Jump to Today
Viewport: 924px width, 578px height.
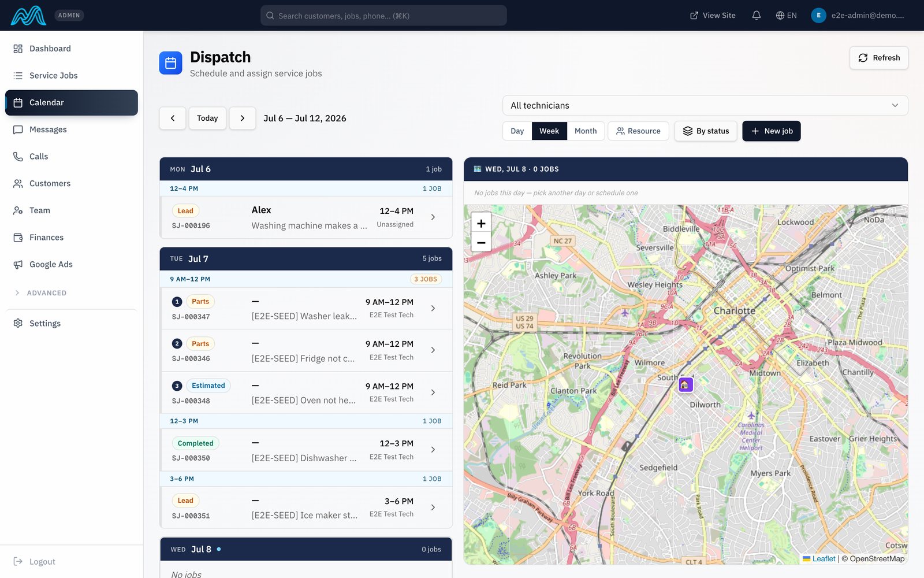click(207, 118)
